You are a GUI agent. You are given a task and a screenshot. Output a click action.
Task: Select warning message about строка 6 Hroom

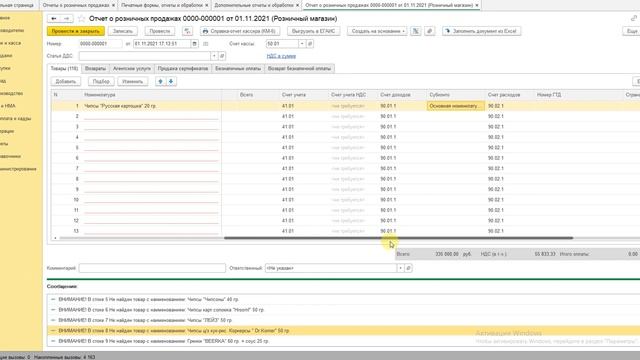[x=161, y=310]
